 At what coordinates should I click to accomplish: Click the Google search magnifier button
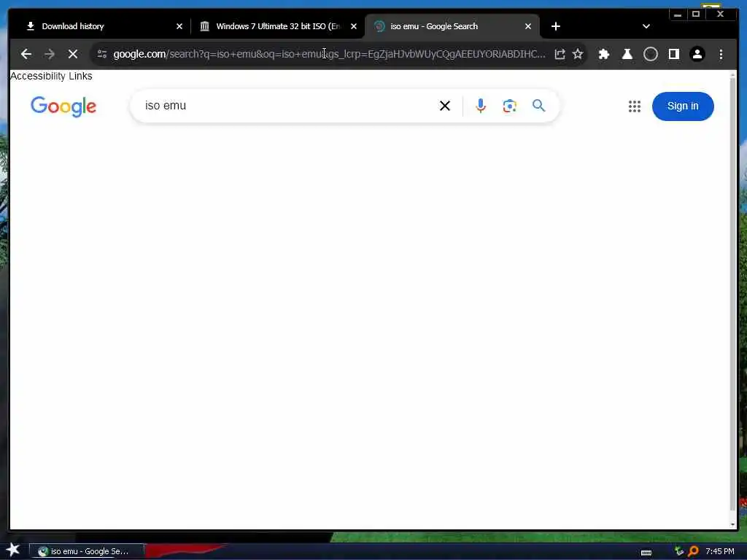pyautogui.click(x=539, y=106)
